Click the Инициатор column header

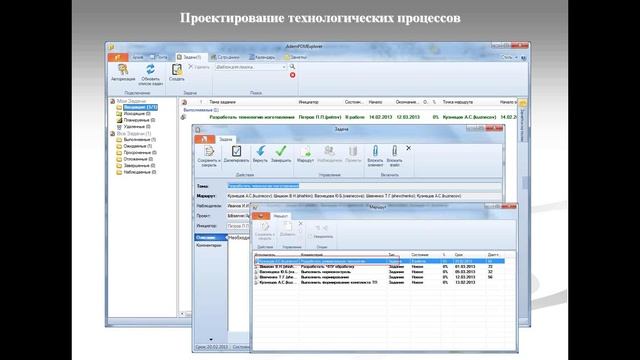(x=309, y=102)
